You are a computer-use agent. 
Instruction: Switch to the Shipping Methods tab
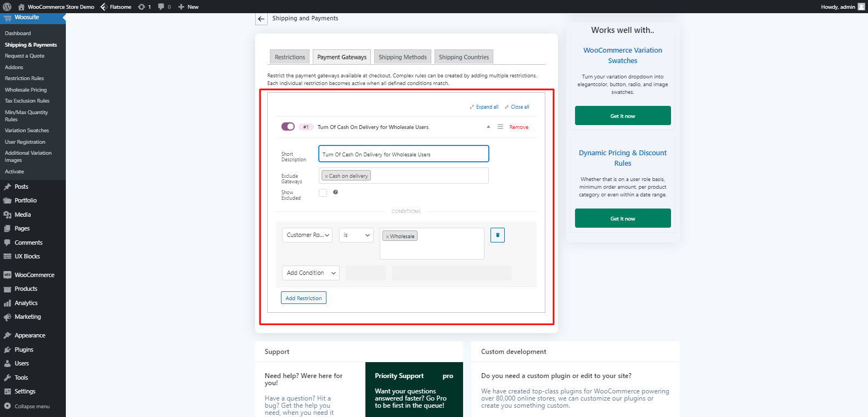[403, 57]
